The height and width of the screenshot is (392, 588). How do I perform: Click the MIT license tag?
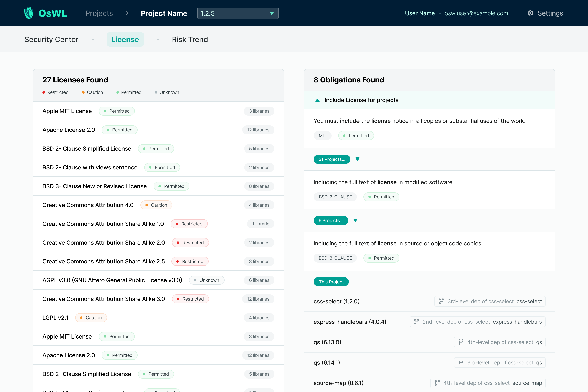[x=323, y=136]
